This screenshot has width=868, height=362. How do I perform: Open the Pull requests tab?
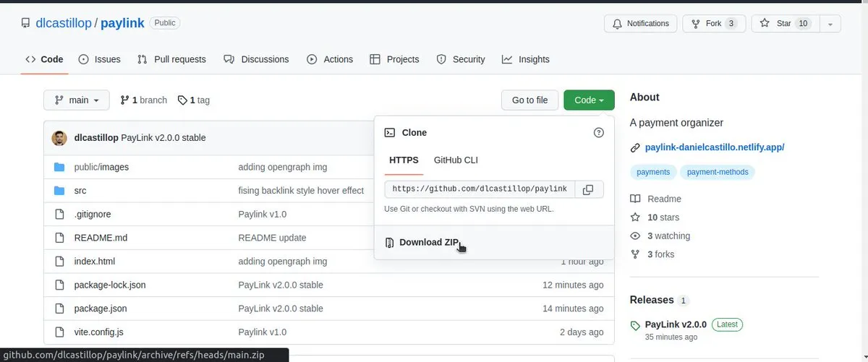click(171, 59)
